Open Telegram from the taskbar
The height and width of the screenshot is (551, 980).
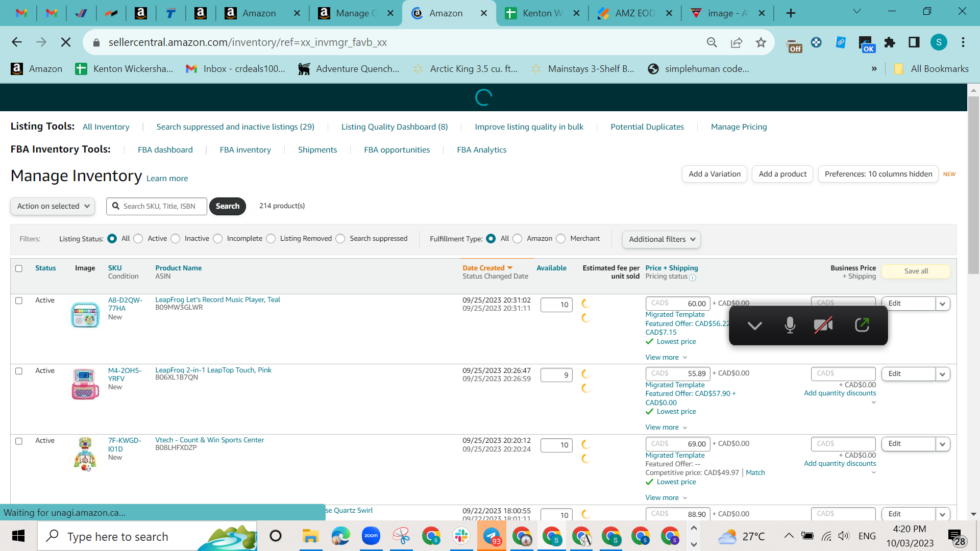(x=492, y=536)
